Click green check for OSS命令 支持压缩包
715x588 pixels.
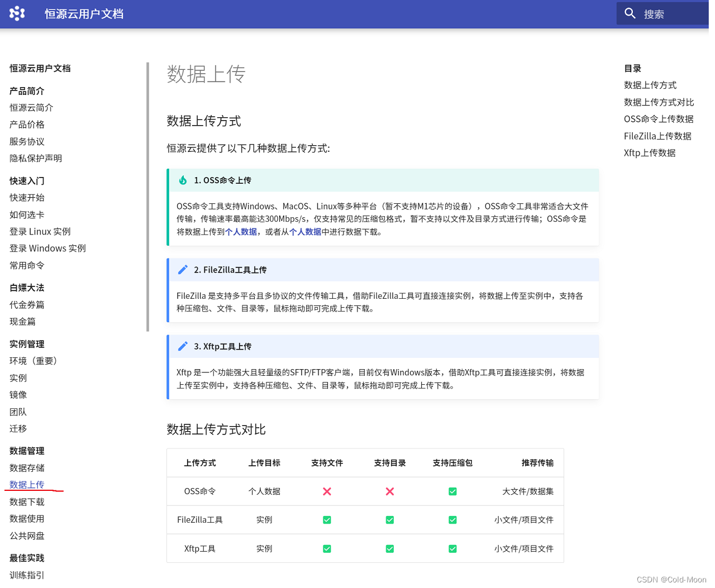(452, 491)
